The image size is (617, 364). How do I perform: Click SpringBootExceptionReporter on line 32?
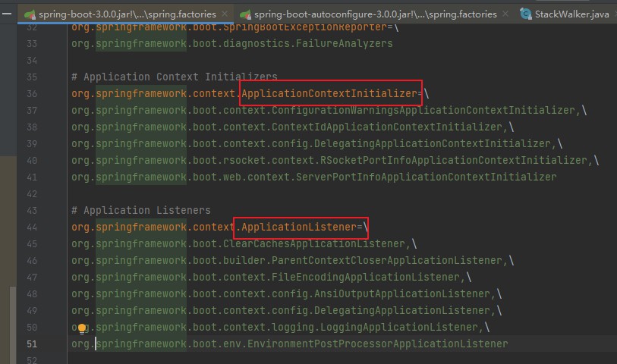click(305, 27)
